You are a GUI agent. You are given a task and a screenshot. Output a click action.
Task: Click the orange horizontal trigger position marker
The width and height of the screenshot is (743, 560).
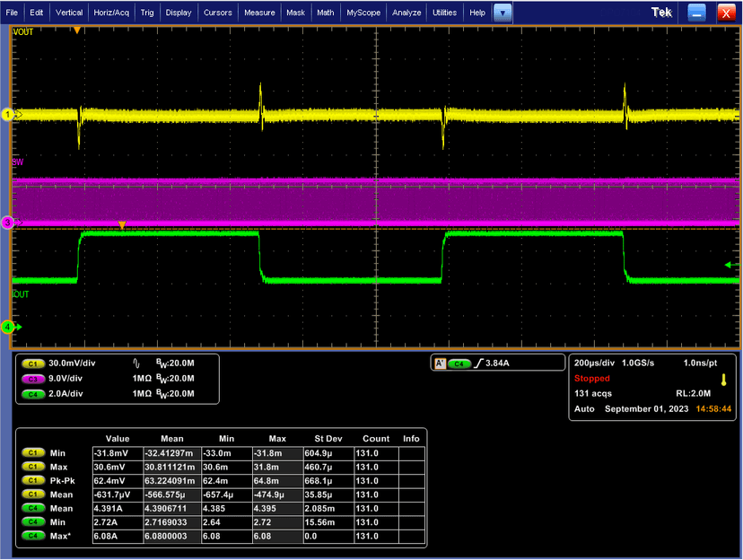(77, 31)
